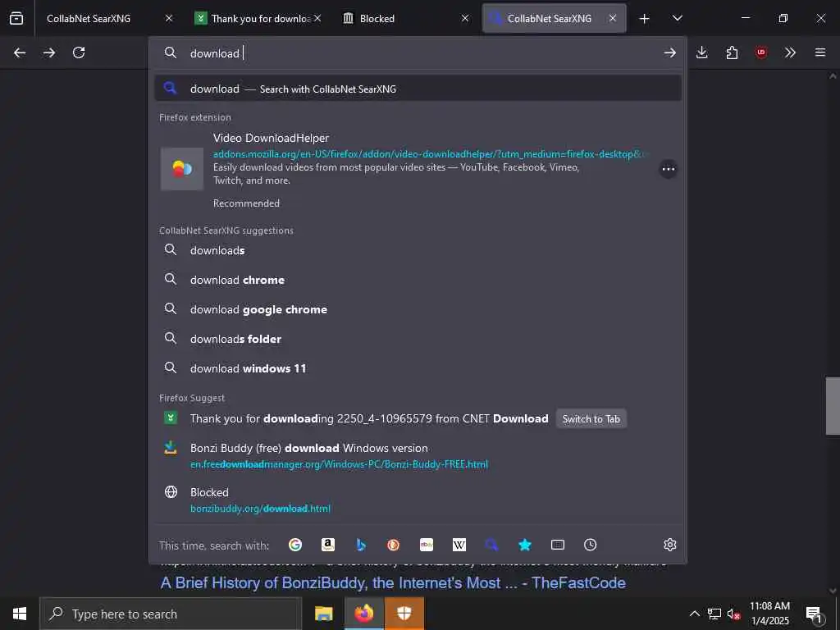The image size is (840, 630).
Task: Open the muted volume tray icon
Action: 733,614
